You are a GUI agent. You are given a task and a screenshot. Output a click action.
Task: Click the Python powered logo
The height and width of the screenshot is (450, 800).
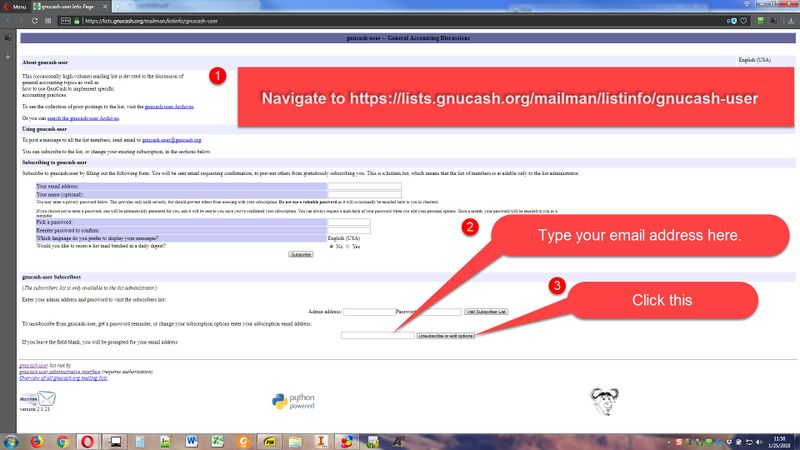click(x=293, y=402)
